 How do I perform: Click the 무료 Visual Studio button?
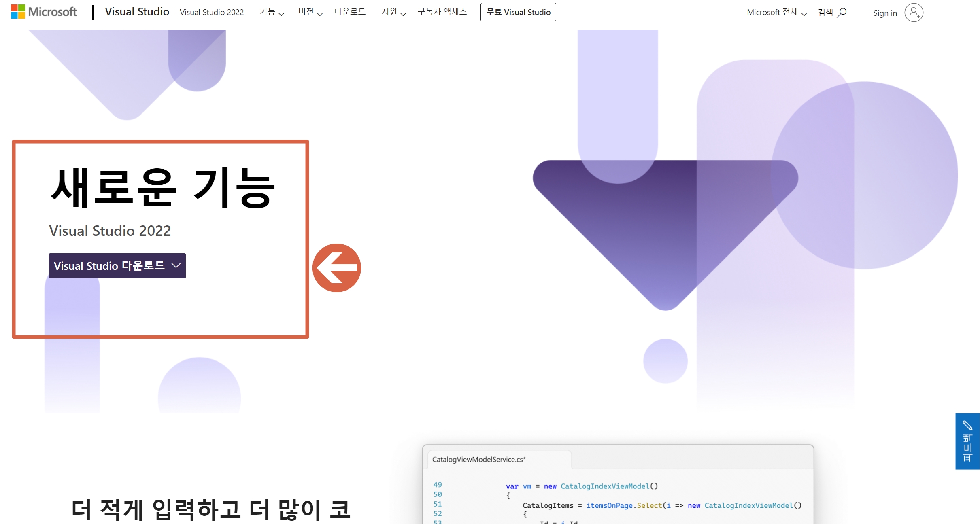(518, 12)
